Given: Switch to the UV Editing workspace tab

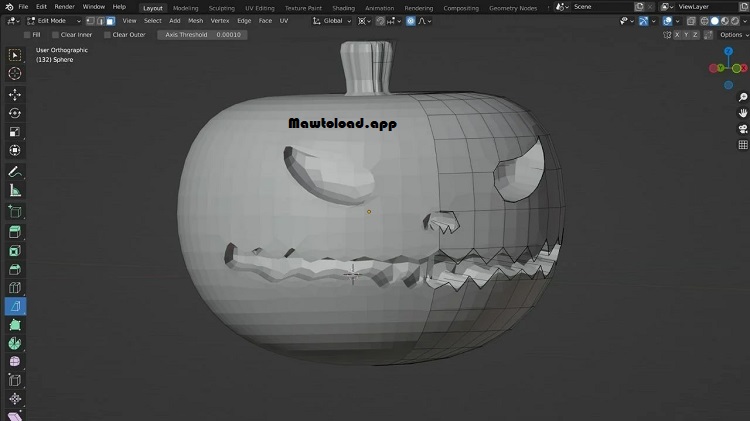Looking at the screenshot, I should click(260, 8).
